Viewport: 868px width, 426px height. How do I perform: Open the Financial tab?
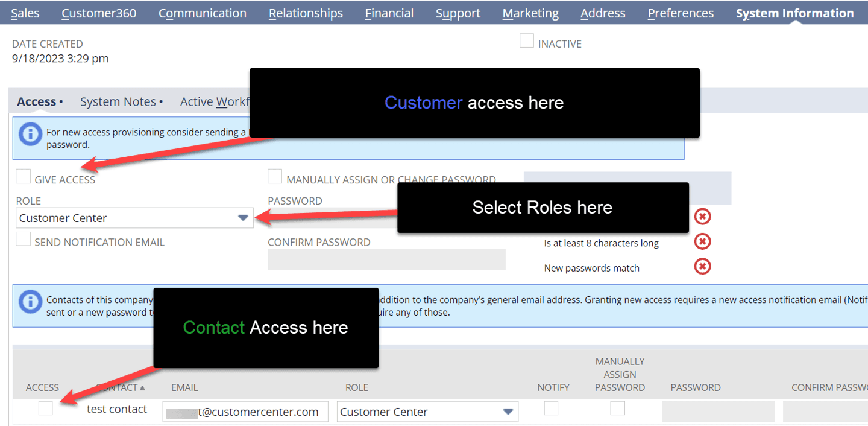pyautogui.click(x=389, y=13)
